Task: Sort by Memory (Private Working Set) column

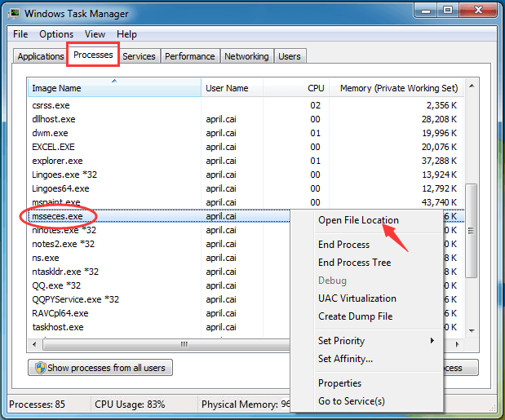Action: click(396, 87)
